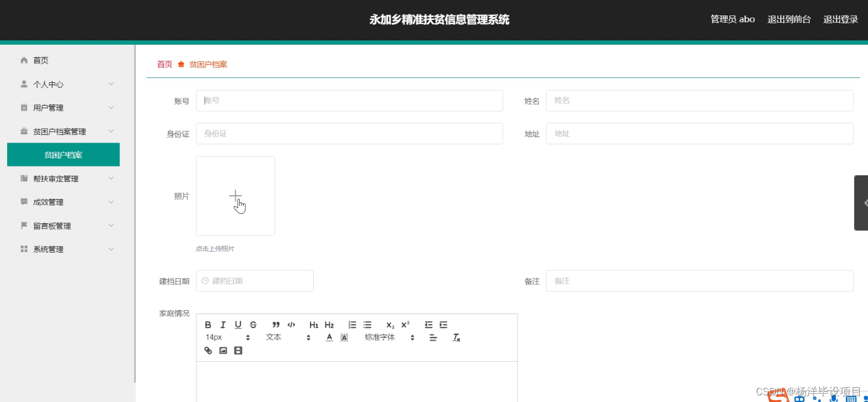Focus the 建档日期 date field

pyautogui.click(x=255, y=281)
